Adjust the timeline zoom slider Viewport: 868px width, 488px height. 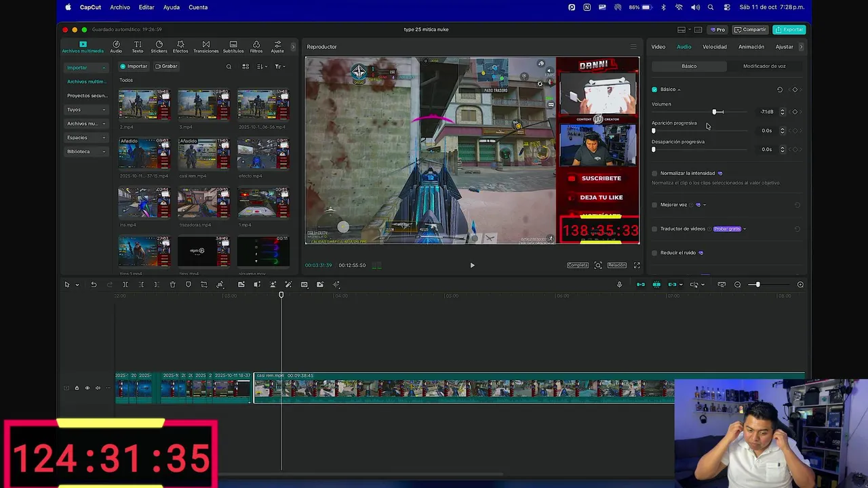(x=757, y=285)
